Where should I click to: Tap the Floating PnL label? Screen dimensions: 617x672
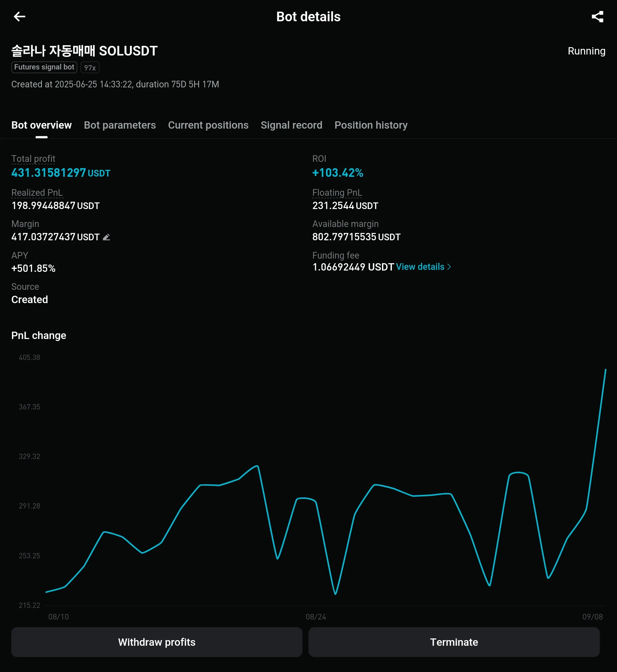pos(337,193)
